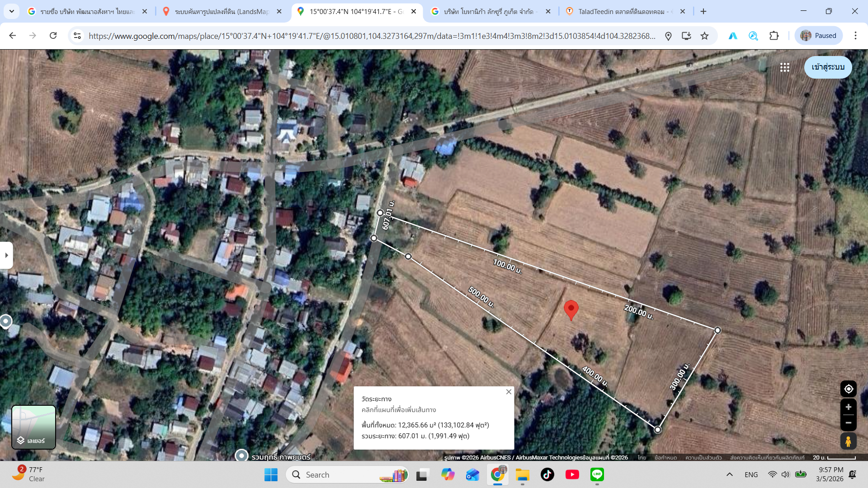The image size is (868, 488).
Task: Click the total area text 12,365.66 ม²
Action: (425, 425)
